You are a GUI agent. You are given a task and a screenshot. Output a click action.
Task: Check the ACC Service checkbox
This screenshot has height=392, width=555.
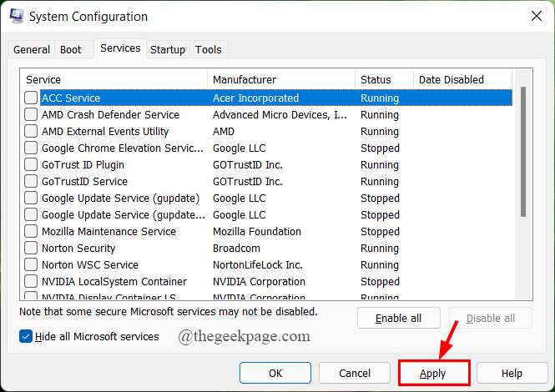(31, 98)
